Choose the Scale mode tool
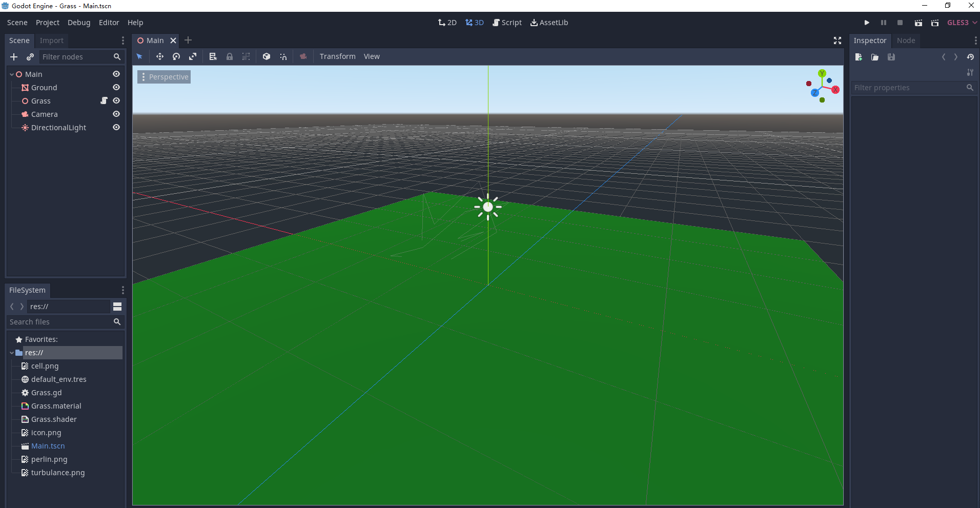 pos(193,57)
